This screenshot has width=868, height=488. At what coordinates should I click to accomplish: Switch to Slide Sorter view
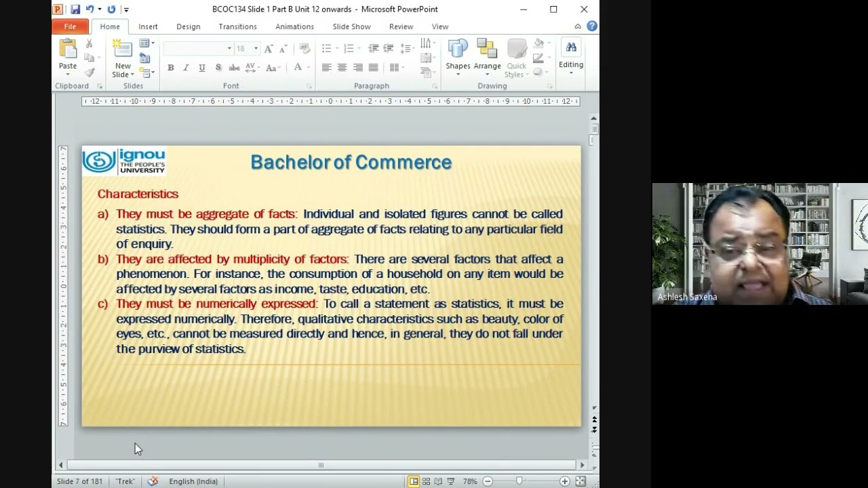426,481
